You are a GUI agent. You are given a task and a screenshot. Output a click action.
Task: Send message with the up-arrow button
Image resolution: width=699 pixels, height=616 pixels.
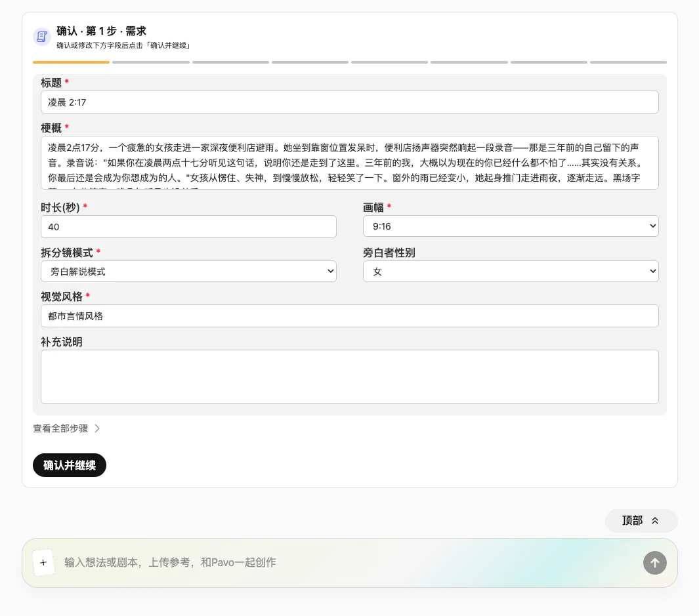tap(654, 562)
